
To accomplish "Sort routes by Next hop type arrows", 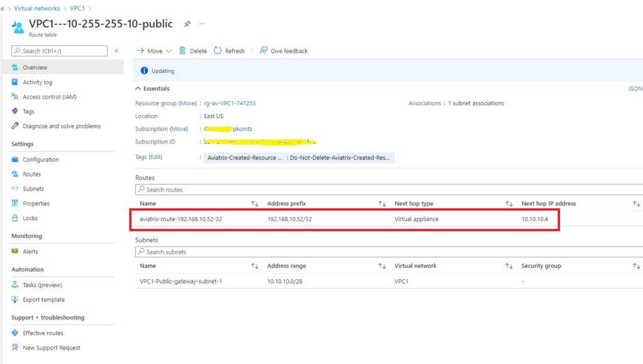I will (509, 204).
